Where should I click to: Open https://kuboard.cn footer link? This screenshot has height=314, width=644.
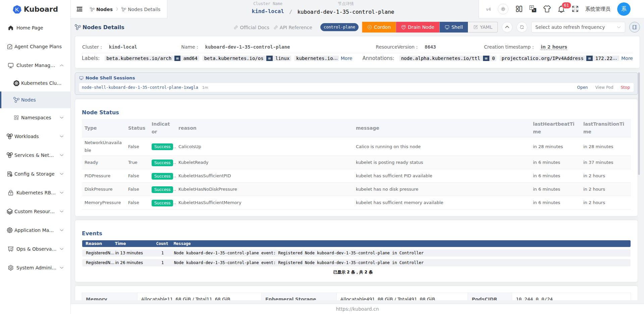pyautogui.click(x=357, y=309)
